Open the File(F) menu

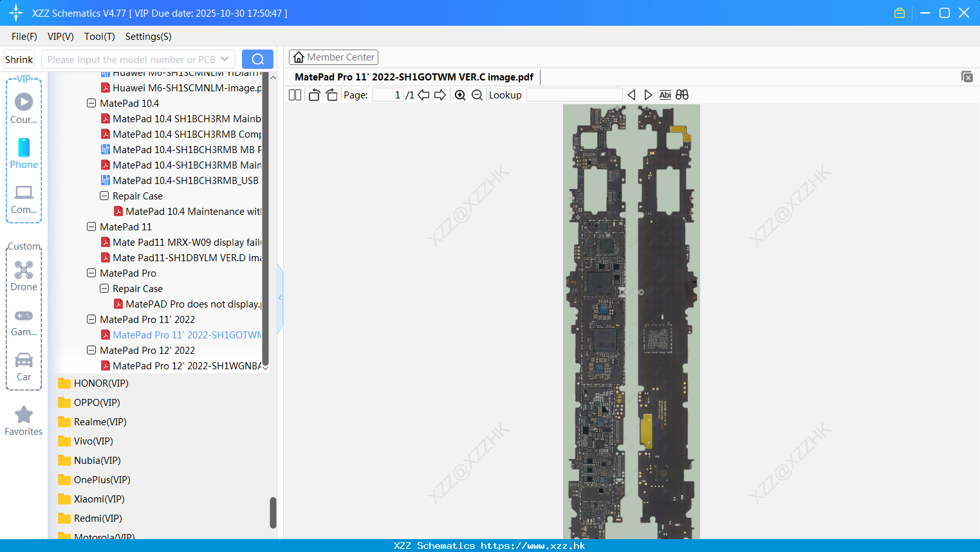[x=24, y=37]
